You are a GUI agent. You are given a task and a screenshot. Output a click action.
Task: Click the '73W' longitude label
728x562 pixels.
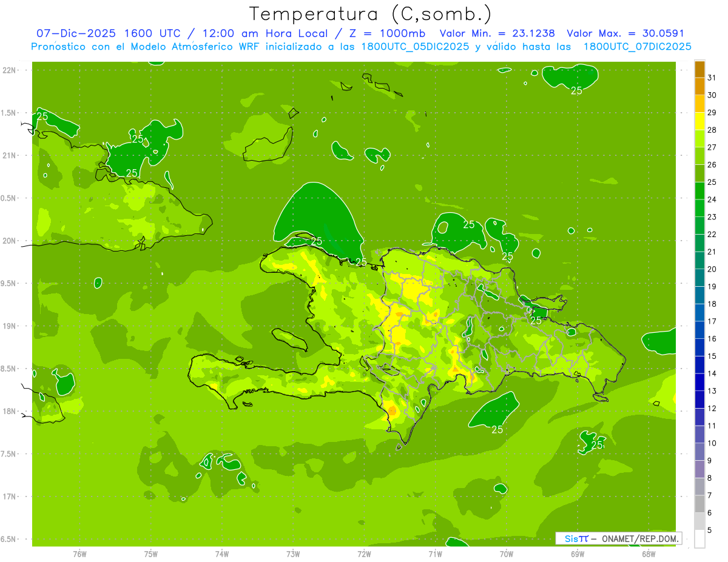click(293, 554)
